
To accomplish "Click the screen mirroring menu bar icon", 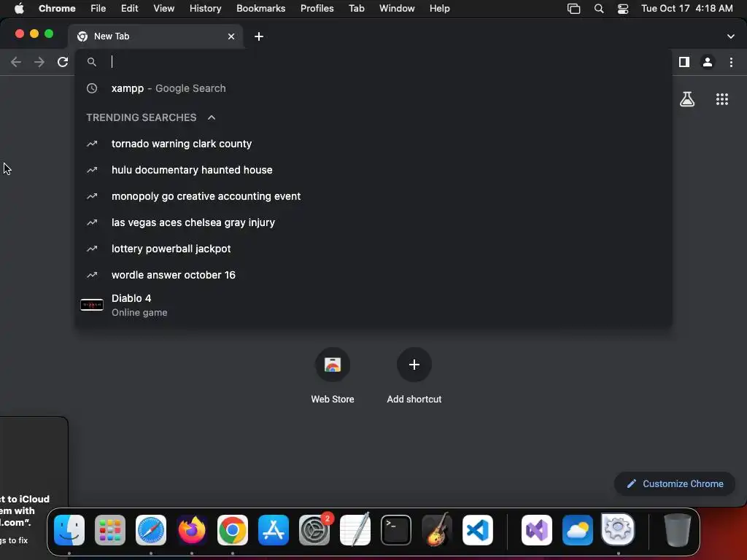I will pos(573,9).
